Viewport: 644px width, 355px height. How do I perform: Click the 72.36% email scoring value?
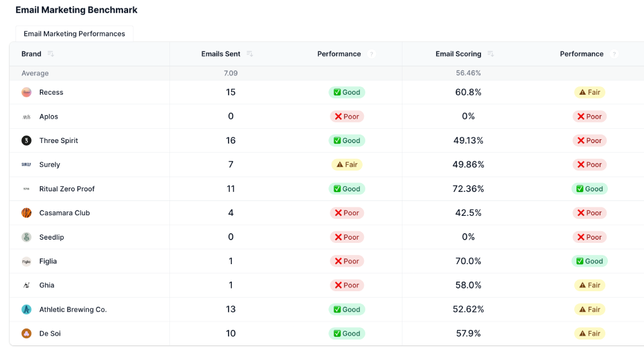468,189
